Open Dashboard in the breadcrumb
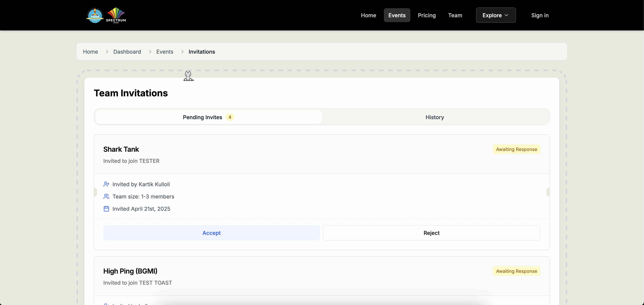Viewport: 644px width, 305px height. click(127, 52)
